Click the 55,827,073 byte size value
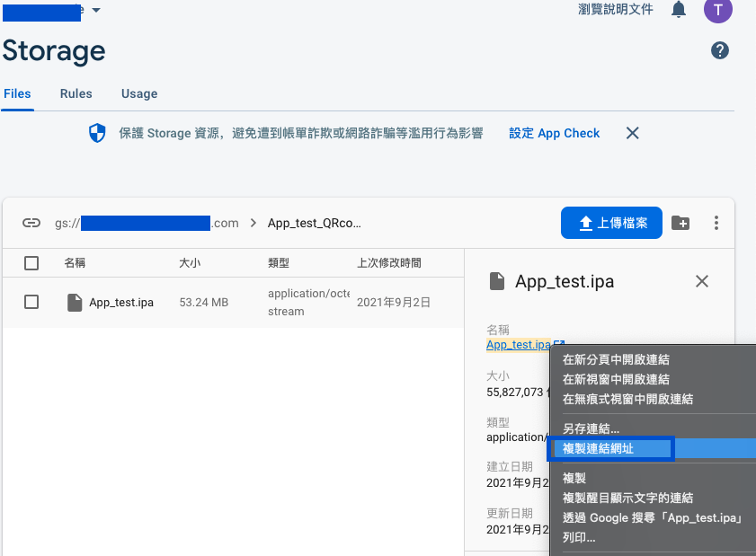756x556 pixels. [514, 393]
